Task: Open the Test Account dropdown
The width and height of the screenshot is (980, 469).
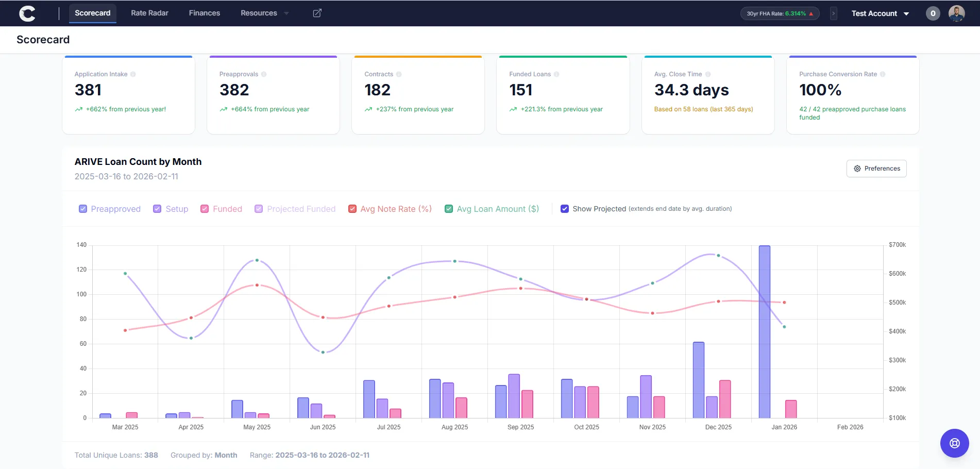Action: 880,13
